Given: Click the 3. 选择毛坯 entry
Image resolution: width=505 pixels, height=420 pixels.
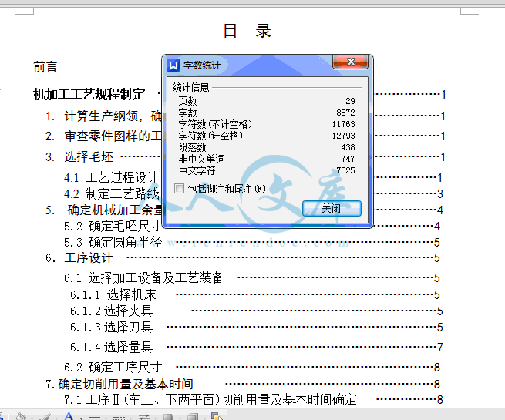Looking at the screenshot, I should click(x=79, y=157).
